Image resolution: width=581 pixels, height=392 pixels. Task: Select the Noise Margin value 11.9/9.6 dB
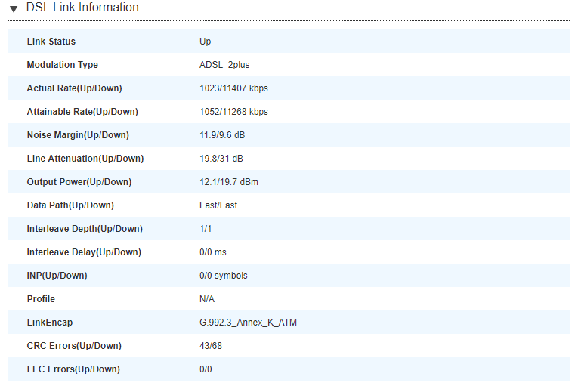pos(222,135)
